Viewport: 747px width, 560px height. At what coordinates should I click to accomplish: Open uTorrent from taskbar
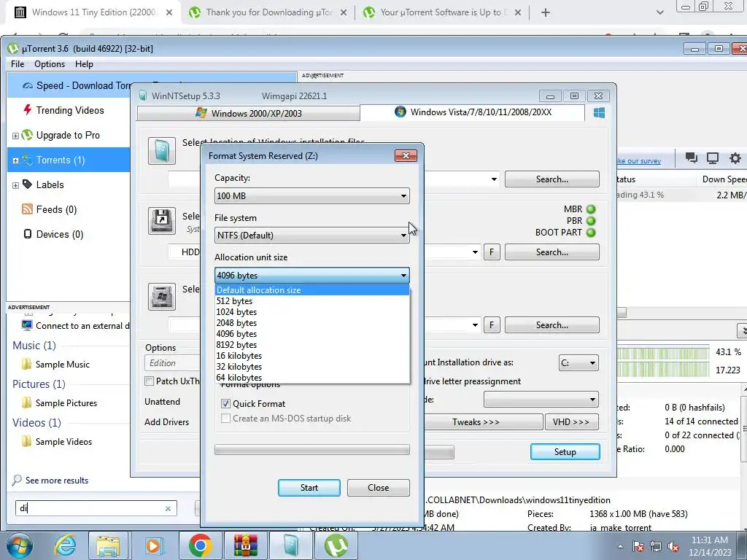coord(336,545)
